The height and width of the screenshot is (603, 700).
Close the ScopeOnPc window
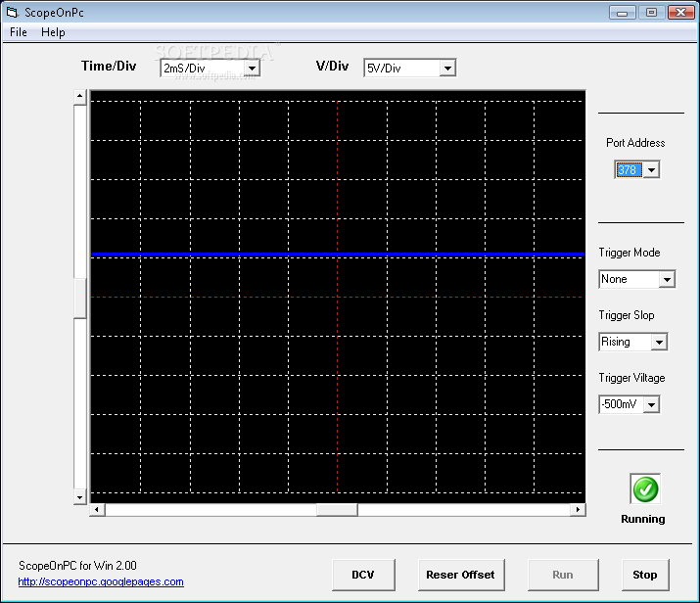coord(680,13)
